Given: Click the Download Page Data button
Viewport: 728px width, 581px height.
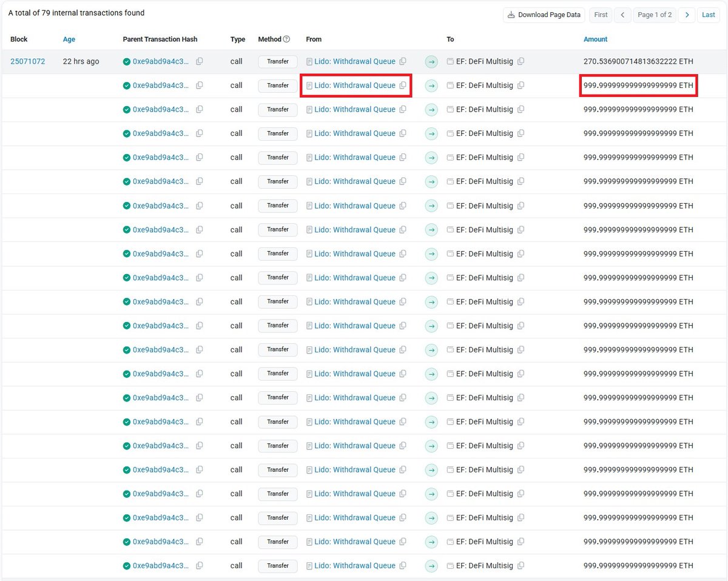Looking at the screenshot, I should (x=544, y=15).
